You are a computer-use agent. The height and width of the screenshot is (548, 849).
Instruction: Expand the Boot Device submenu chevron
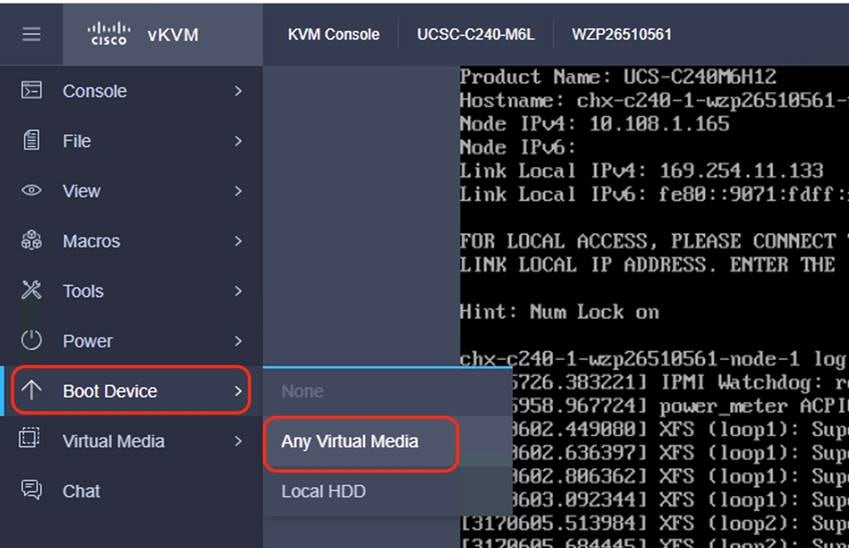click(x=238, y=391)
